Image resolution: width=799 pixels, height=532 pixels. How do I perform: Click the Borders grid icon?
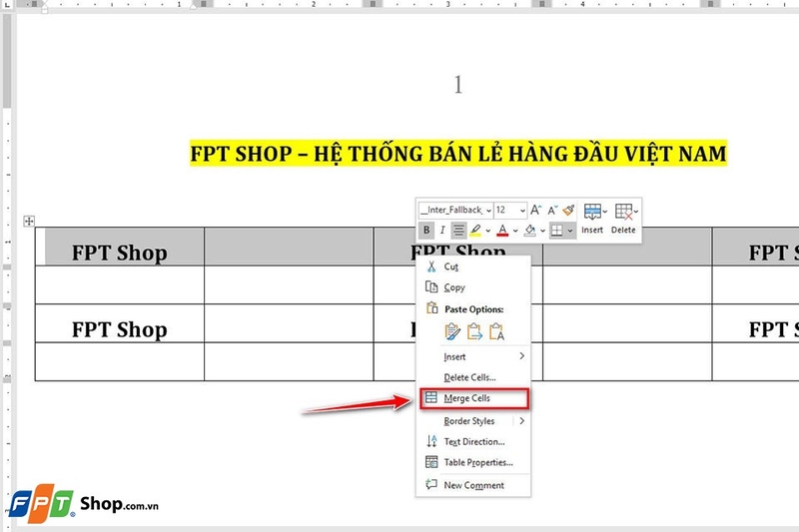click(x=557, y=231)
